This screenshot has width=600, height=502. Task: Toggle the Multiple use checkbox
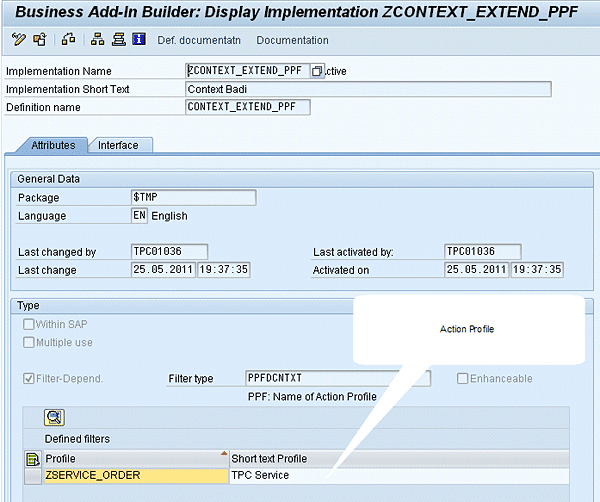[x=28, y=343]
